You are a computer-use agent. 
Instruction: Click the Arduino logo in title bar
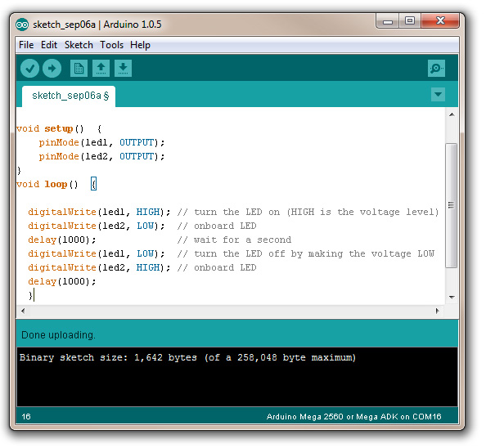[x=22, y=25]
